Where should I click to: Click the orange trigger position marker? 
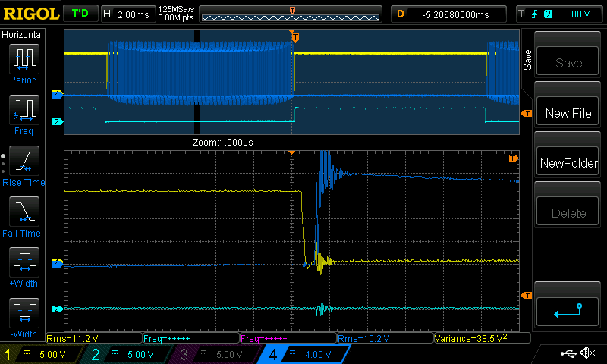(x=295, y=37)
